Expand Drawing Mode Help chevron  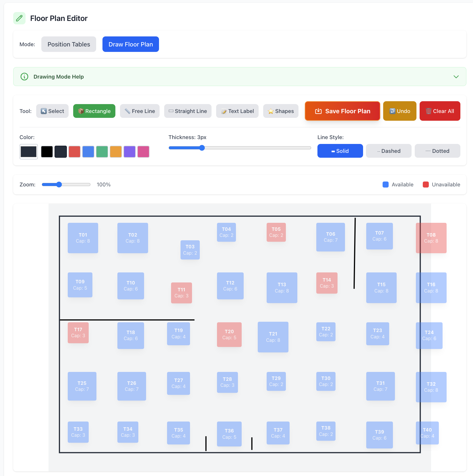(456, 77)
